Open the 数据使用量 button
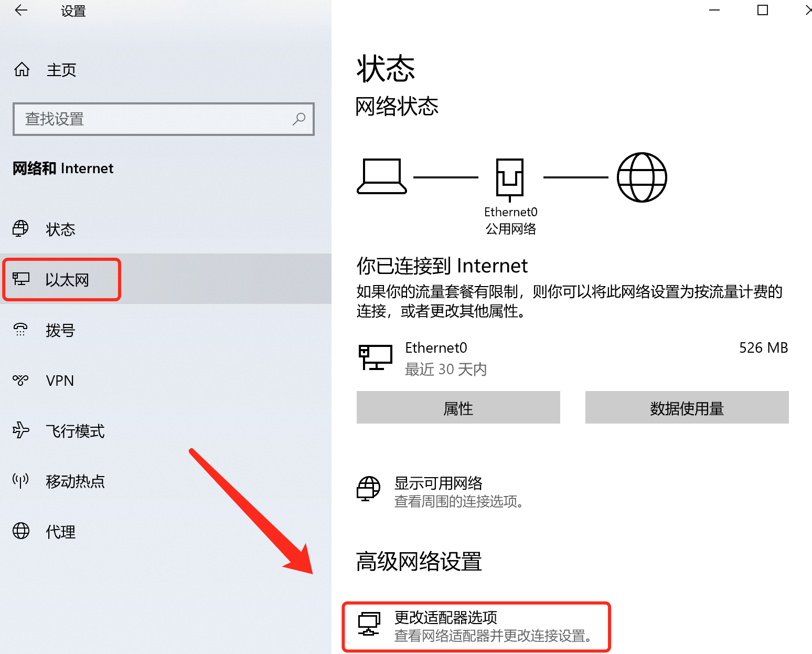Image resolution: width=812 pixels, height=654 pixels. tap(687, 408)
